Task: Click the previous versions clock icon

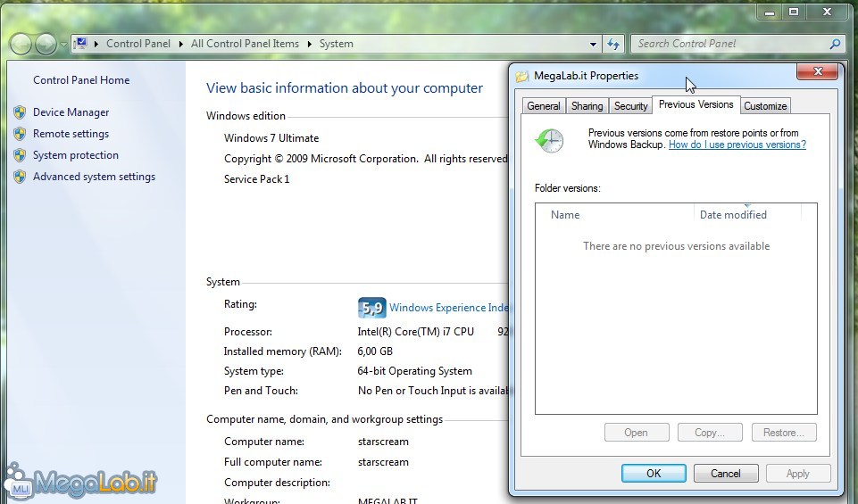Action: (x=549, y=140)
